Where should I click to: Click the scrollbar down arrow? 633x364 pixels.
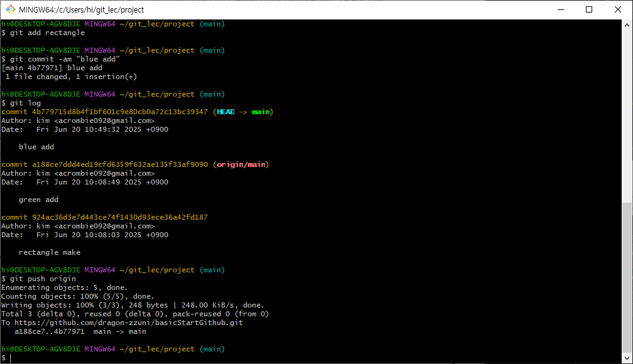627,358
